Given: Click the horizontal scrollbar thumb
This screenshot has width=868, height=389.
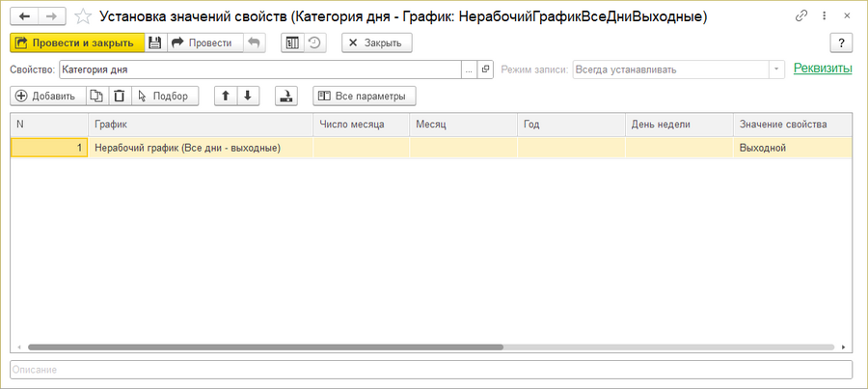Looking at the screenshot, I should click(266, 347).
